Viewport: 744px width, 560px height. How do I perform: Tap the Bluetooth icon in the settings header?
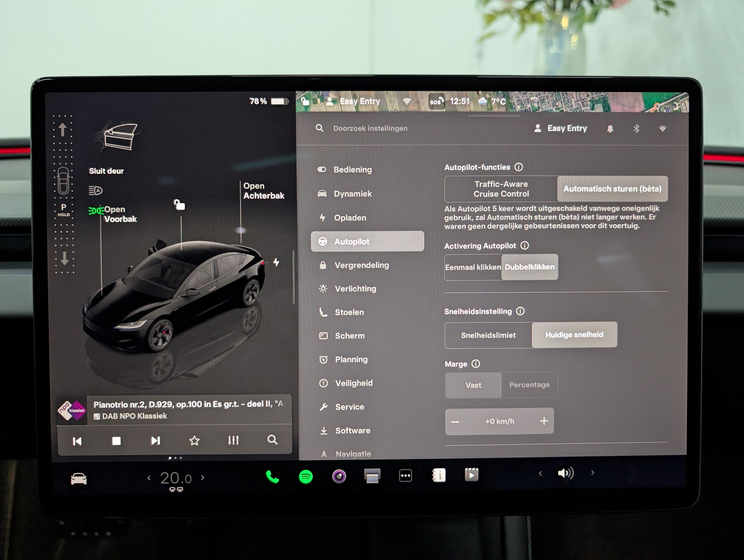coord(636,129)
